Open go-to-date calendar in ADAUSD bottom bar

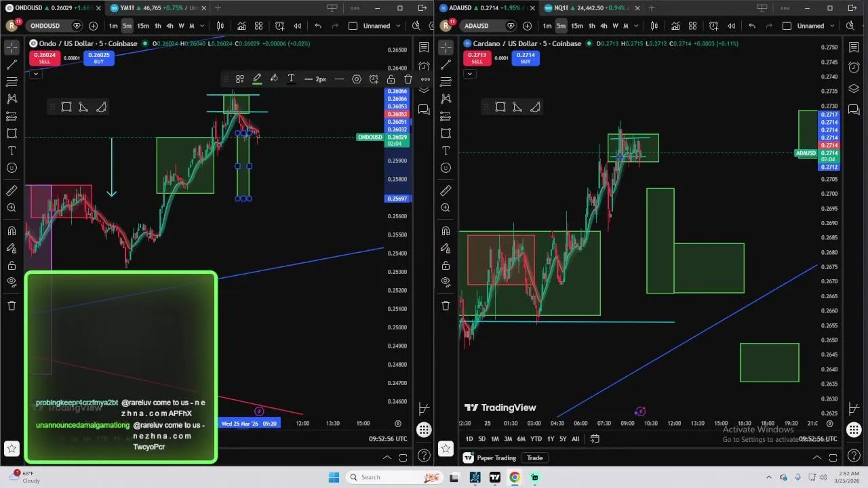point(595,439)
